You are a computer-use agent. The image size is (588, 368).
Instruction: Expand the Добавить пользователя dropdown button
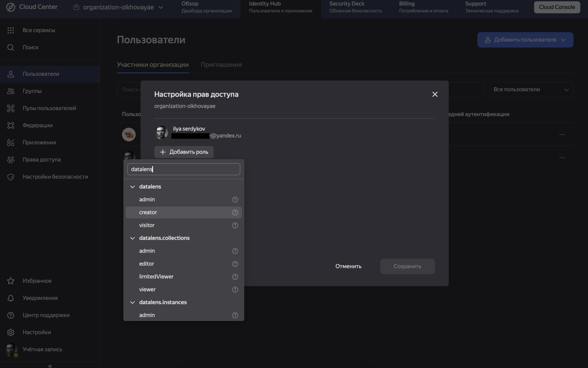coord(525,40)
